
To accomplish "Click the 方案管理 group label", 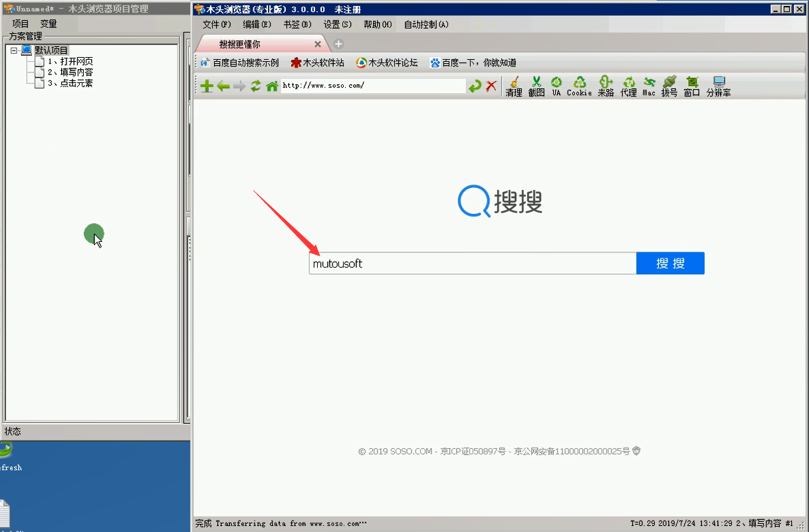I will [25, 37].
